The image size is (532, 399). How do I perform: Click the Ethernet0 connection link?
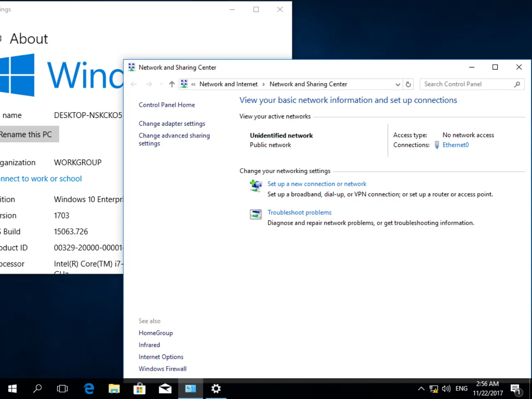(456, 145)
